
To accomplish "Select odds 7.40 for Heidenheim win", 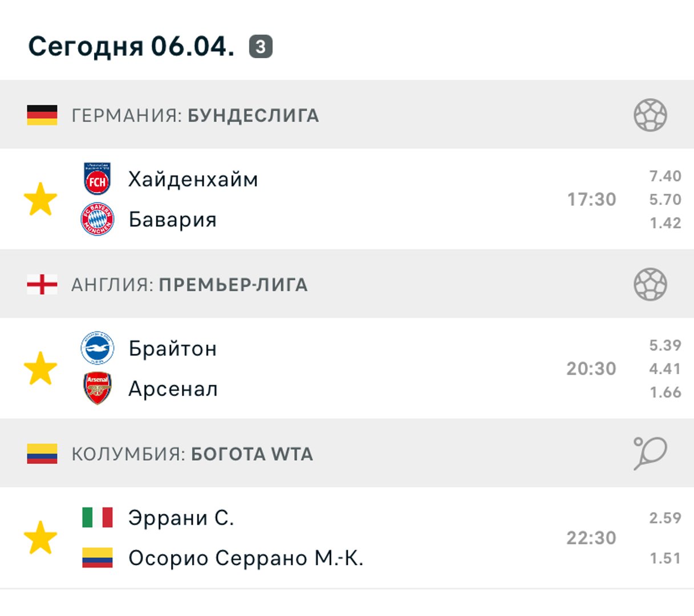I will [665, 176].
